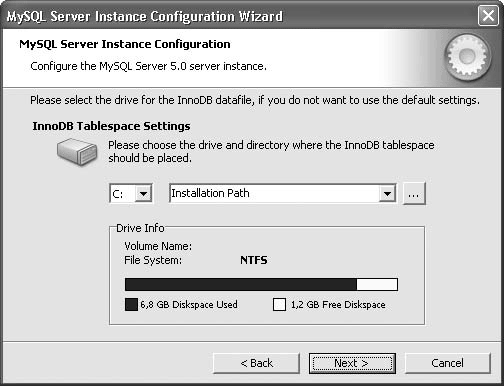Expand the C: drive letter dropdown arrow

tap(144, 193)
